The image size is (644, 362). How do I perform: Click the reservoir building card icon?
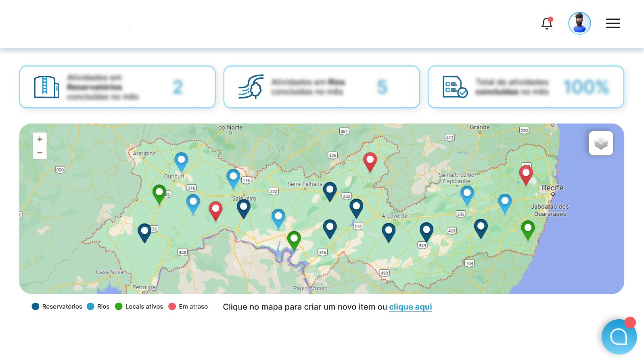[x=46, y=87]
